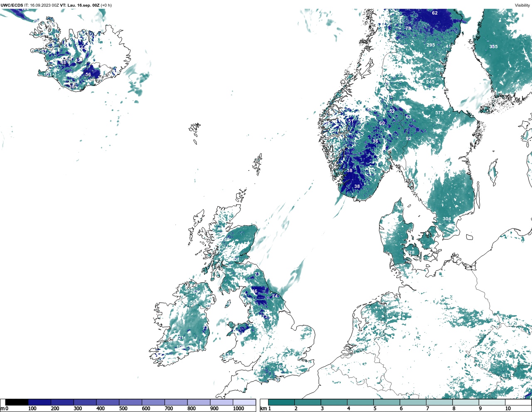The height and width of the screenshot is (412, 532).
Task: Click the 74 value in northeast England
Action: 275,296
